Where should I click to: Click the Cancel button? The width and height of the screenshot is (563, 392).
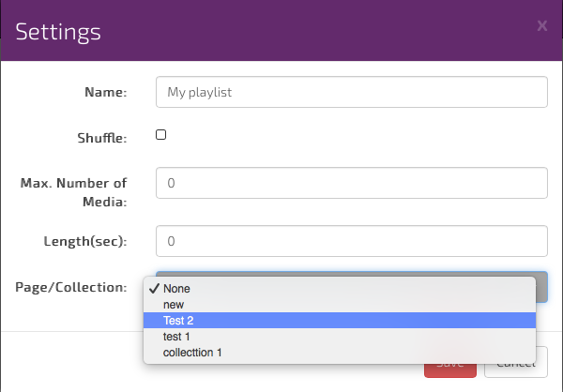coord(515,362)
